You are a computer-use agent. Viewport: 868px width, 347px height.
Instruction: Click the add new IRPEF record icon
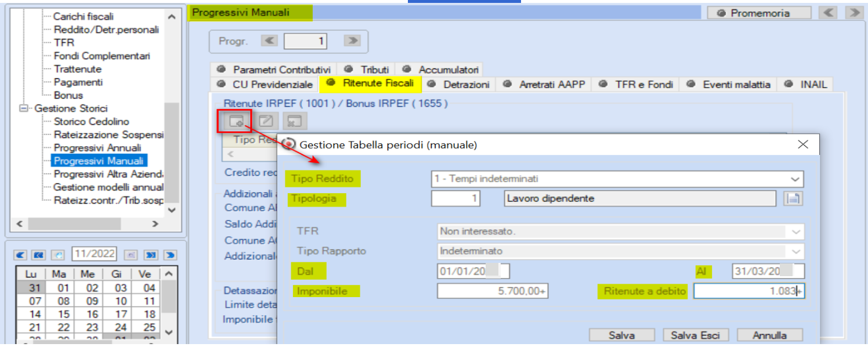(236, 121)
